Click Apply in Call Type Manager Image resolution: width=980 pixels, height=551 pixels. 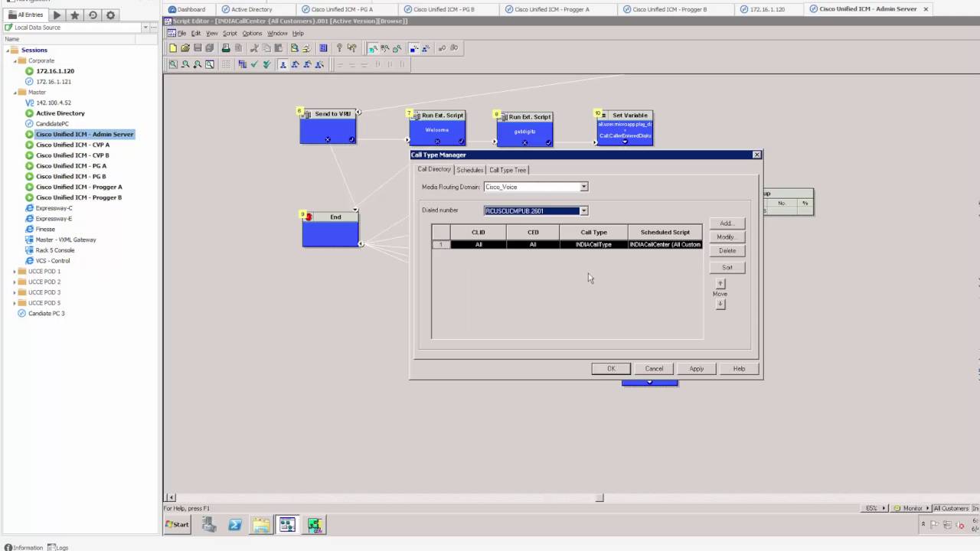pos(696,369)
